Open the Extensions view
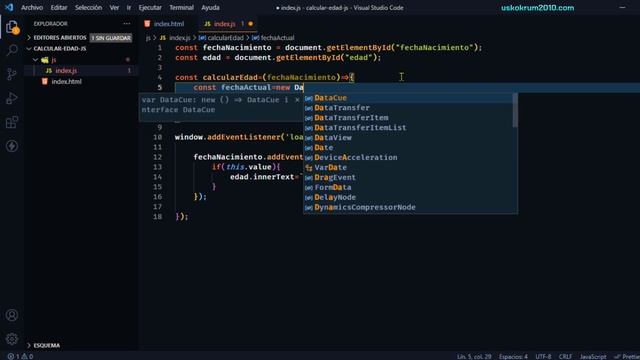Image resolution: width=640 pixels, height=360 pixels. [12, 122]
